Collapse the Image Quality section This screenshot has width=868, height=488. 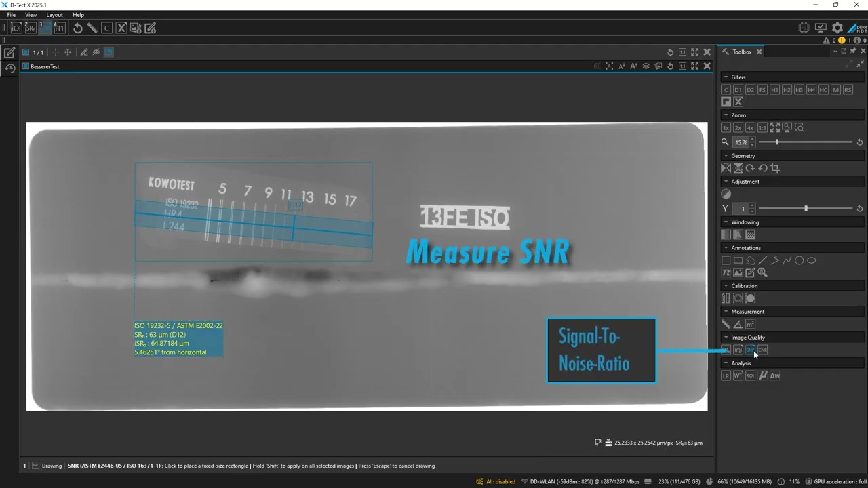click(726, 338)
